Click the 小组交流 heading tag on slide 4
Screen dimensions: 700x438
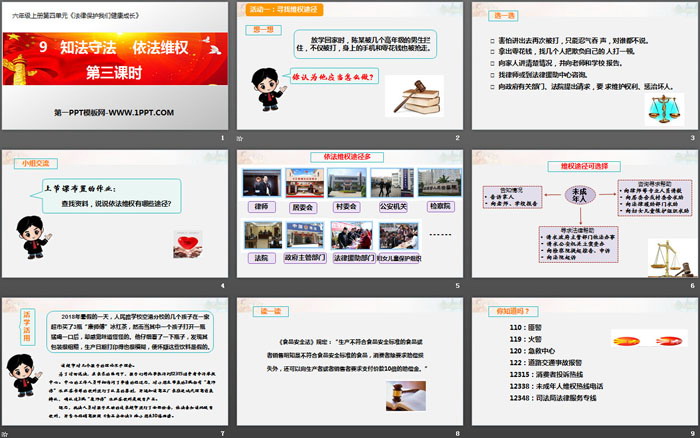pos(25,160)
